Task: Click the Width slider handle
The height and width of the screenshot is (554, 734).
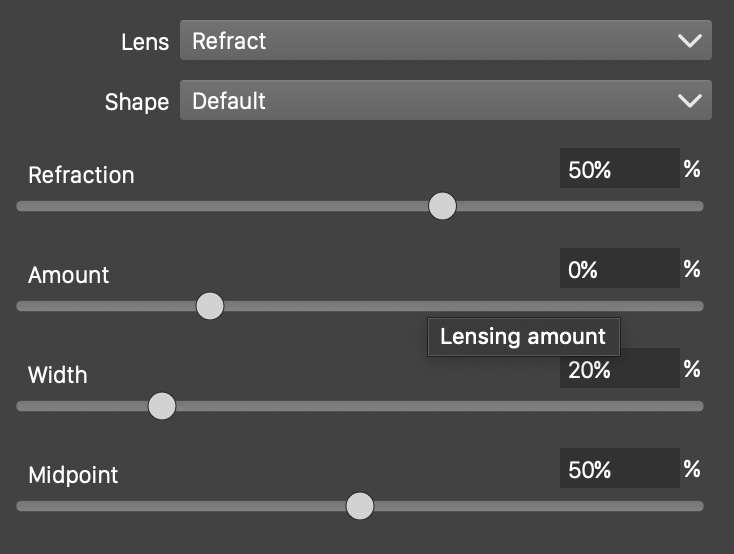Action: (x=161, y=406)
